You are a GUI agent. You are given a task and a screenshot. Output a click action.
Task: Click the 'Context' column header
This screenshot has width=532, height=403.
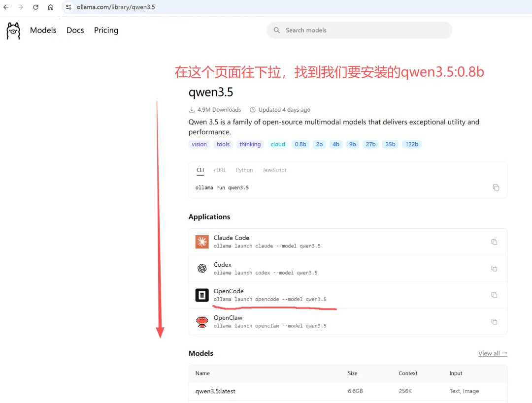click(x=408, y=373)
